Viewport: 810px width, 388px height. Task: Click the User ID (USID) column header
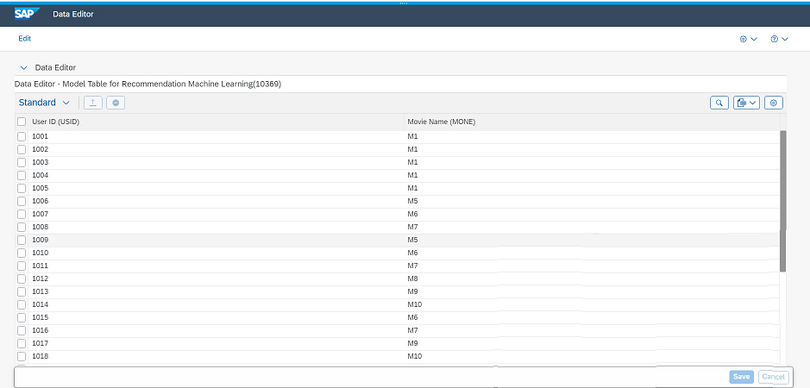pos(56,122)
